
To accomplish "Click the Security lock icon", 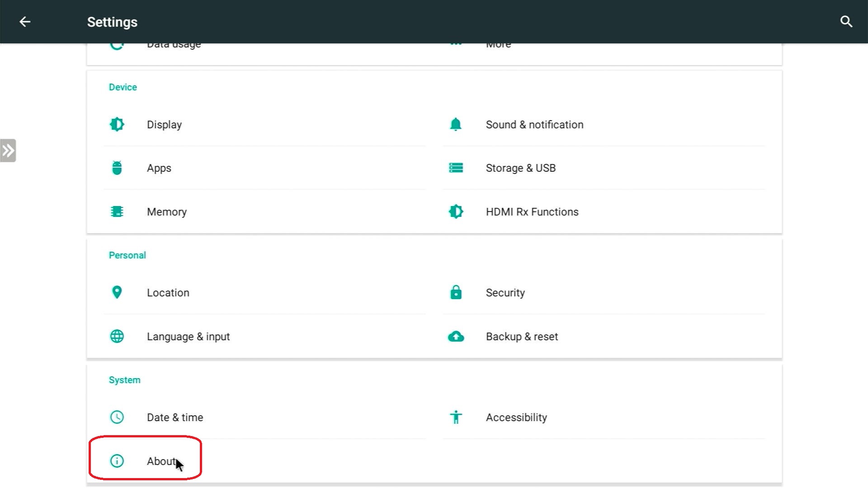I will pyautogui.click(x=456, y=292).
